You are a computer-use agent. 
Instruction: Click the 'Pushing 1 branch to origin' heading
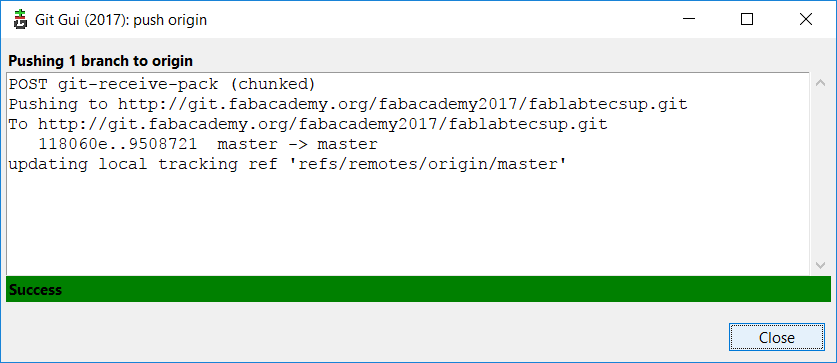coord(100,61)
